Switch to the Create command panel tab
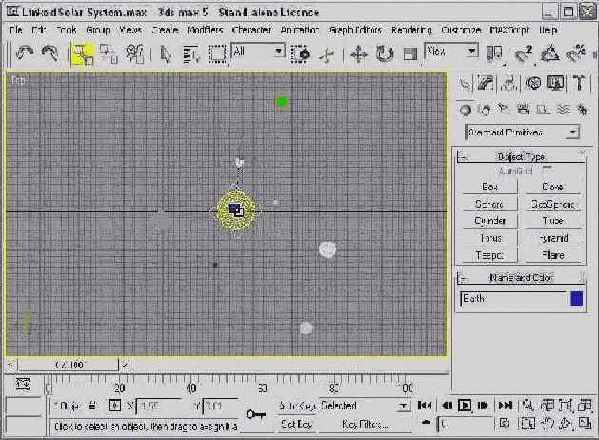Image resolution: width=599 pixels, height=440 pixels. (x=465, y=83)
